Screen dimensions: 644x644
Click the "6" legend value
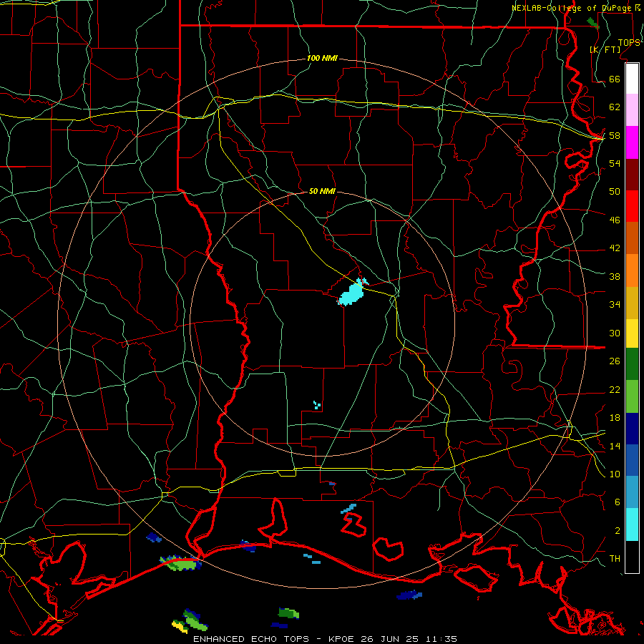(617, 502)
